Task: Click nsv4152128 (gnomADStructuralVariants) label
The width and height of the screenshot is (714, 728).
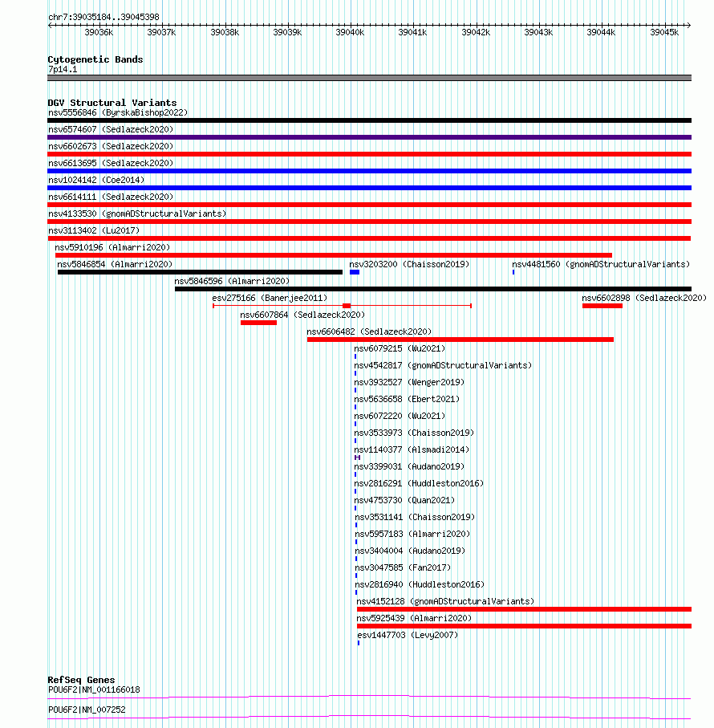Action: pos(445,602)
